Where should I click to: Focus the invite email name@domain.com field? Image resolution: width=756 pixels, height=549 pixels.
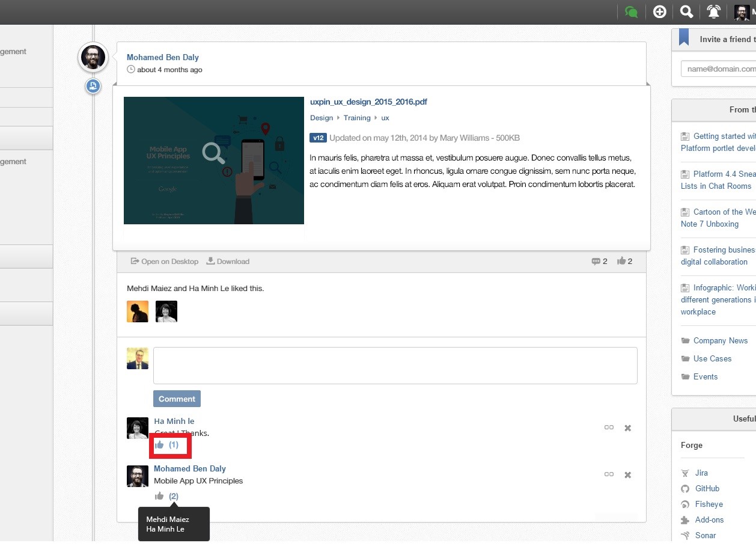[718, 69]
